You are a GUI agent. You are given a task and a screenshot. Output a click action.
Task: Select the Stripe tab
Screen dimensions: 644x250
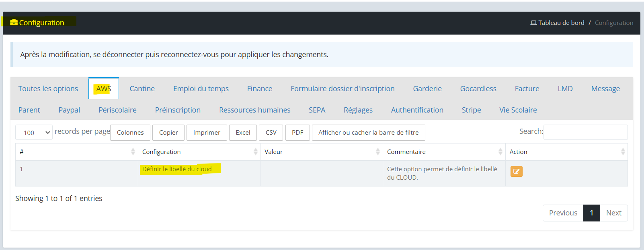point(471,110)
